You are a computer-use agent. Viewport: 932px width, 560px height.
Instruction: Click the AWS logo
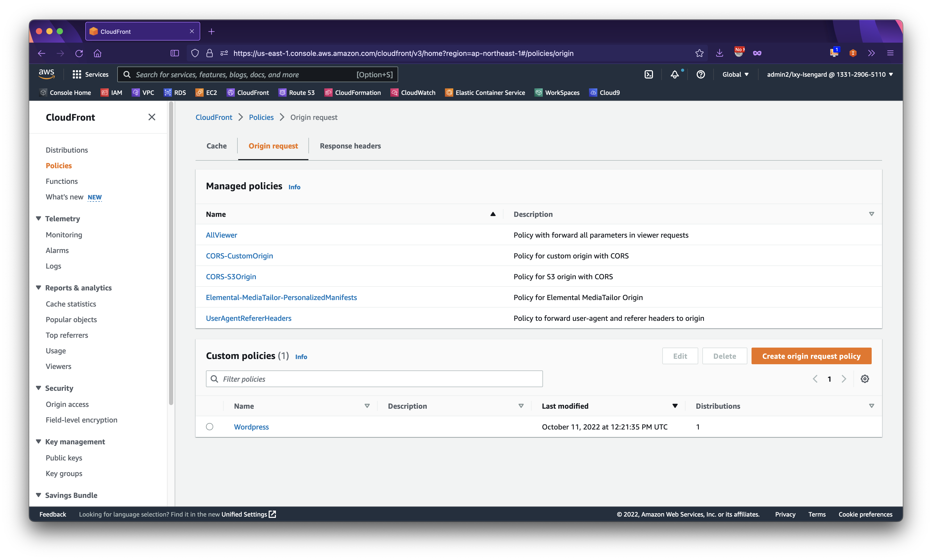click(x=46, y=74)
